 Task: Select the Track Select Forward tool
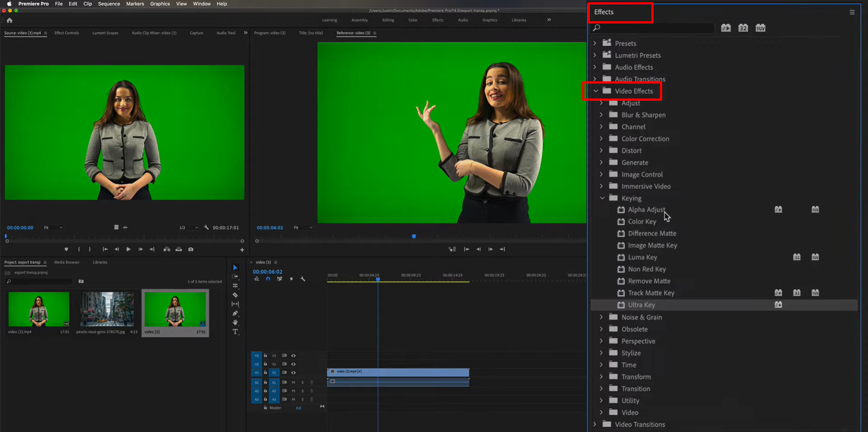235,276
